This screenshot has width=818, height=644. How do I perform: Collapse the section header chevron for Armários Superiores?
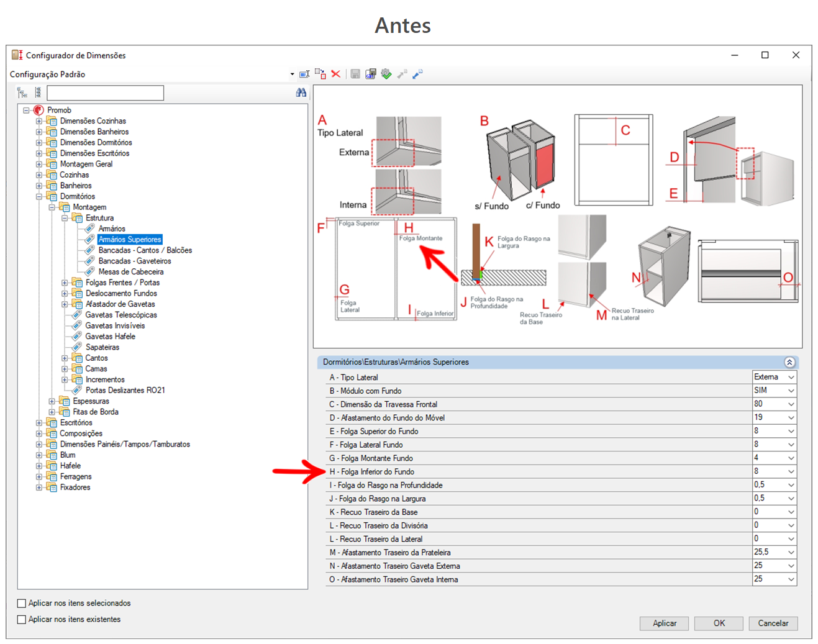click(x=789, y=362)
